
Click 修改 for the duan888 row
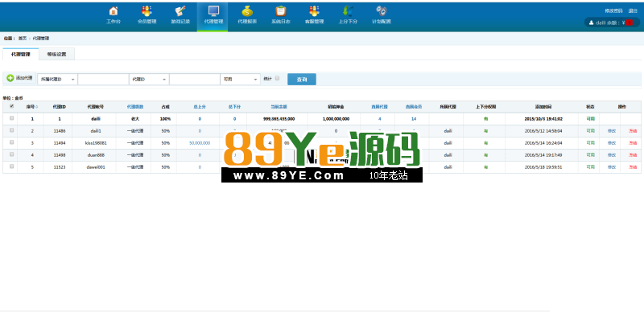tap(612, 155)
